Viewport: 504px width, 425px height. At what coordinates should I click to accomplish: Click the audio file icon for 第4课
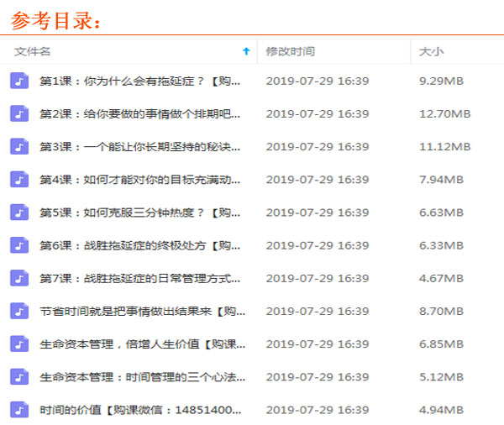coord(18,180)
